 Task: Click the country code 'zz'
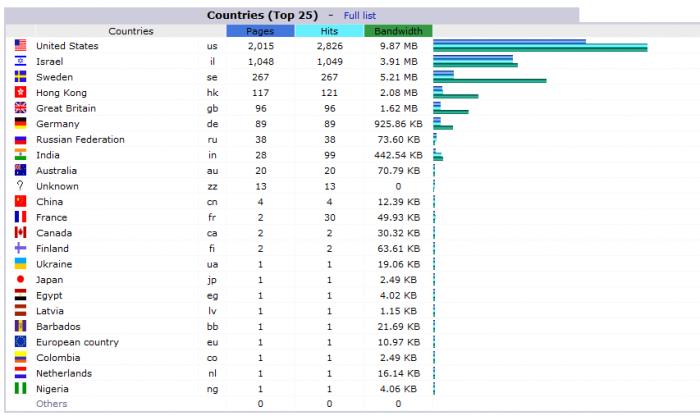[x=212, y=187]
